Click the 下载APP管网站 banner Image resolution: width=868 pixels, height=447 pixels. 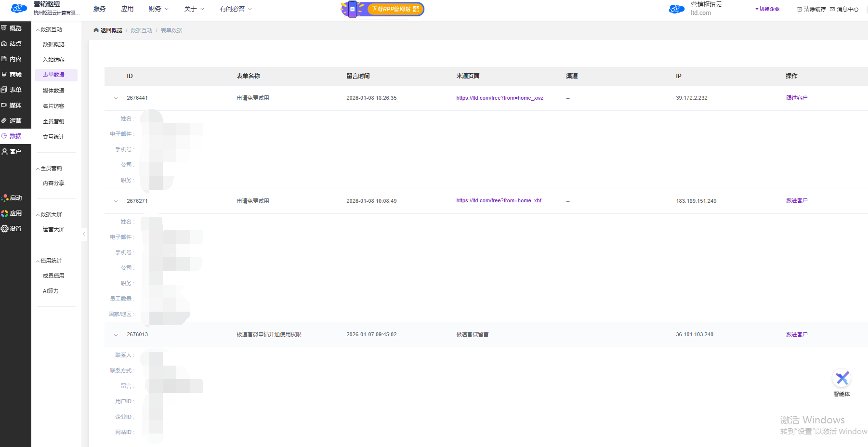click(382, 9)
